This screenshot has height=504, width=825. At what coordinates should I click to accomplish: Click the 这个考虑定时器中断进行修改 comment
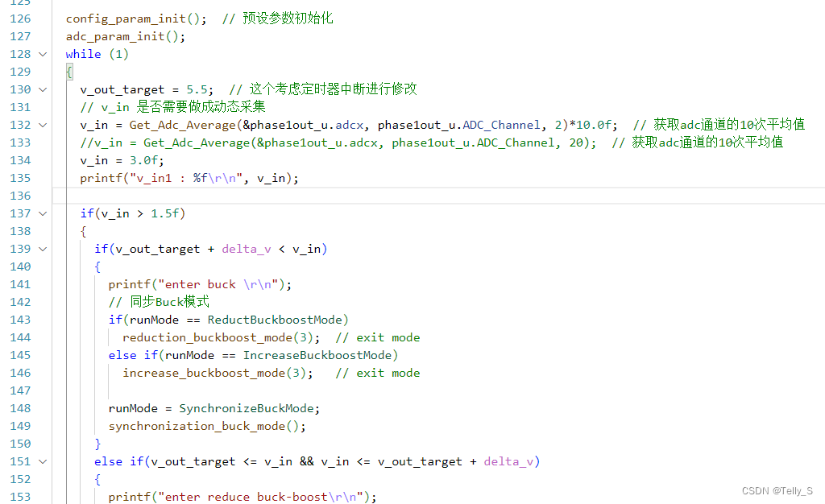[x=323, y=89]
